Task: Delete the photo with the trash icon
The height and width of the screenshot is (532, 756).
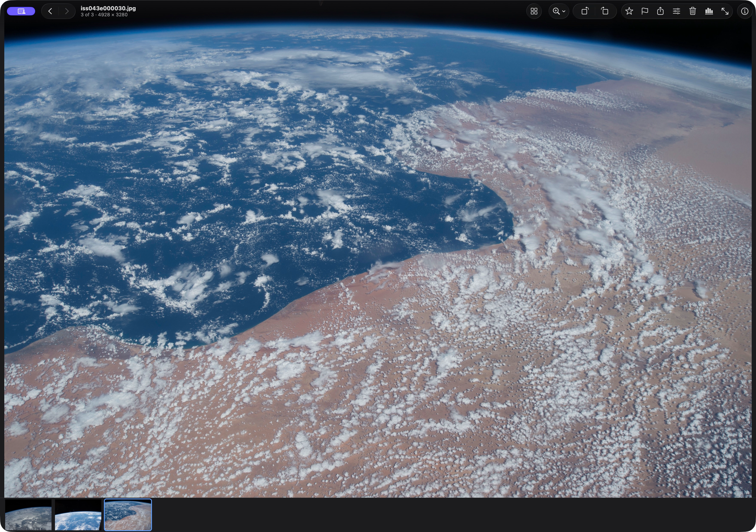Action: [x=692, y=11]
